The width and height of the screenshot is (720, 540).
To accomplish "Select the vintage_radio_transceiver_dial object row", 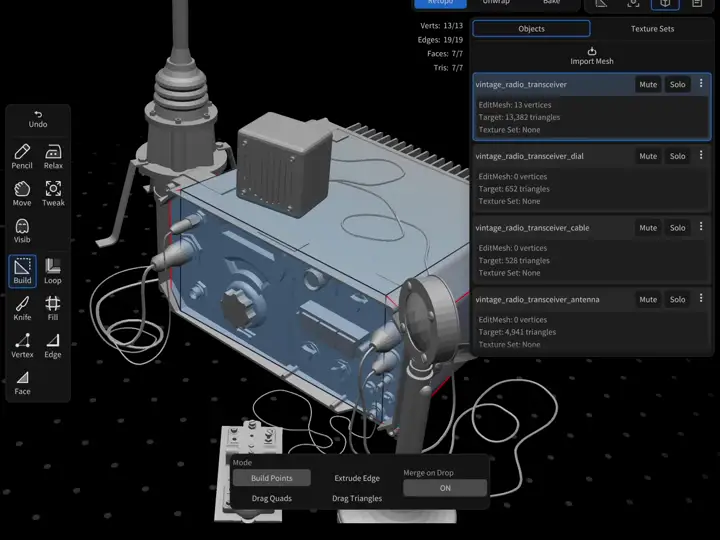I will [591, 178].
